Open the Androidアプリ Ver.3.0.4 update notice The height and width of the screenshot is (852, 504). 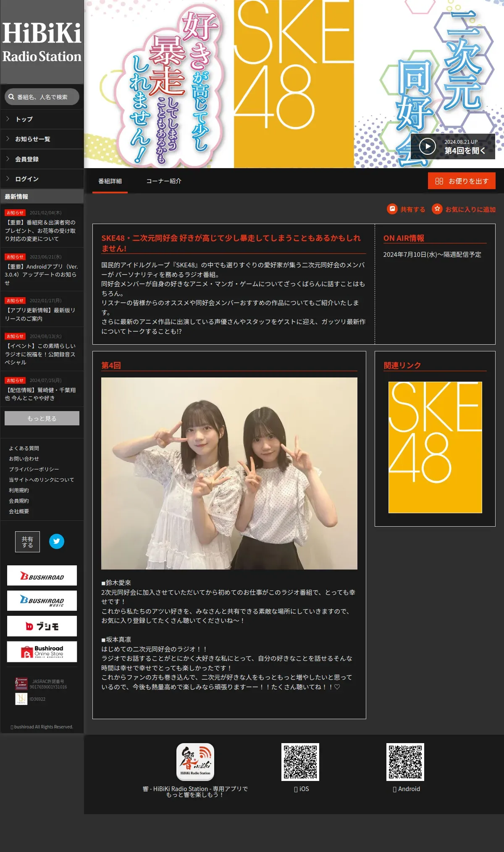point(42,270)
